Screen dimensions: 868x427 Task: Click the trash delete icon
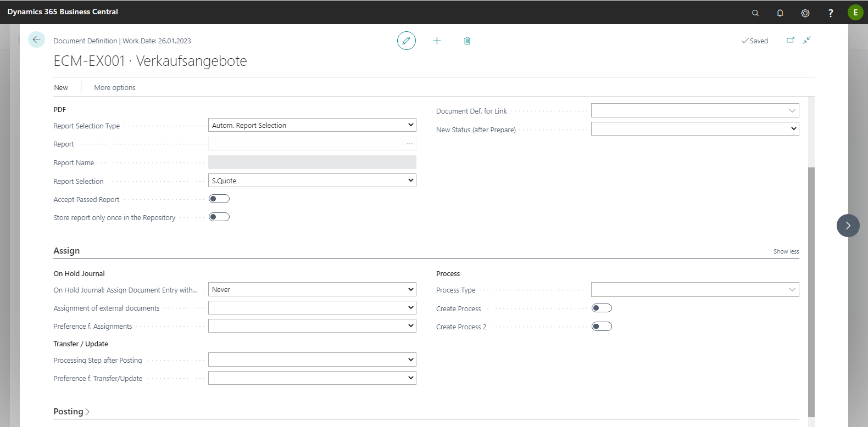[467, 41]
